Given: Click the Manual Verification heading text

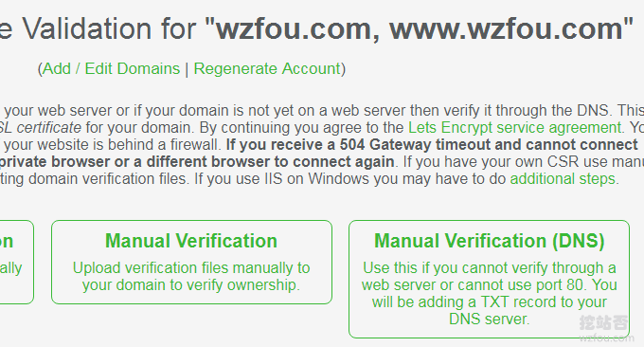Looking at the screenshot, I should (191, 241).
